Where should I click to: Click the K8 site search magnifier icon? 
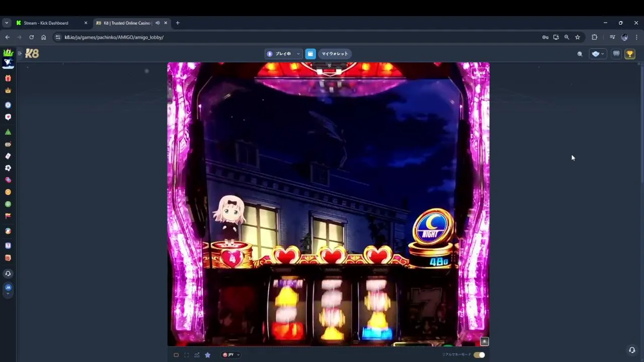tap(580, 54)
